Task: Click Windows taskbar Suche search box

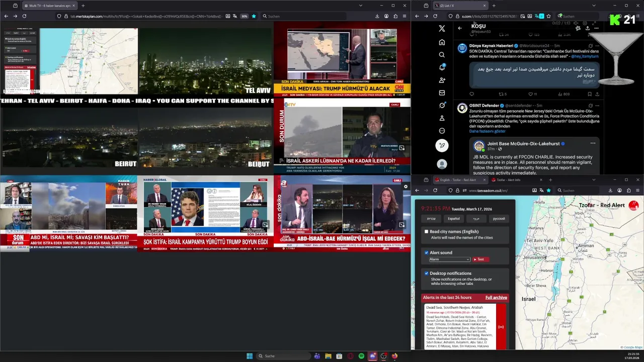Action: [284, 356]
